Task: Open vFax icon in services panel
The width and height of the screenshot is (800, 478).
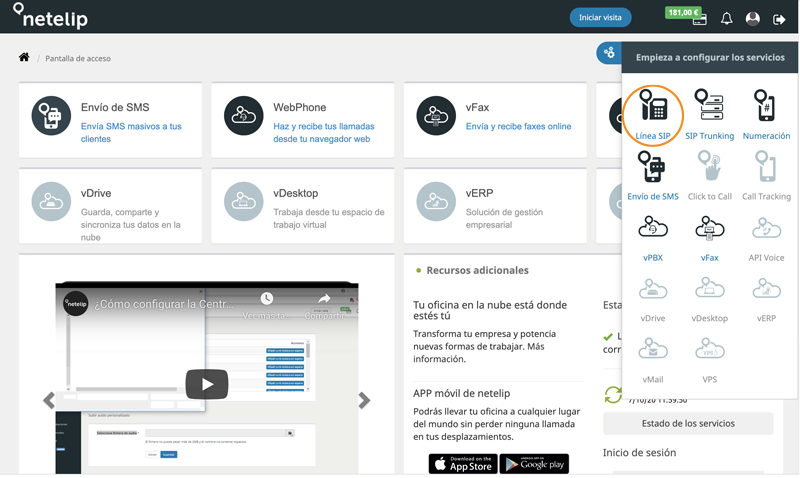Action: [710, 229]
